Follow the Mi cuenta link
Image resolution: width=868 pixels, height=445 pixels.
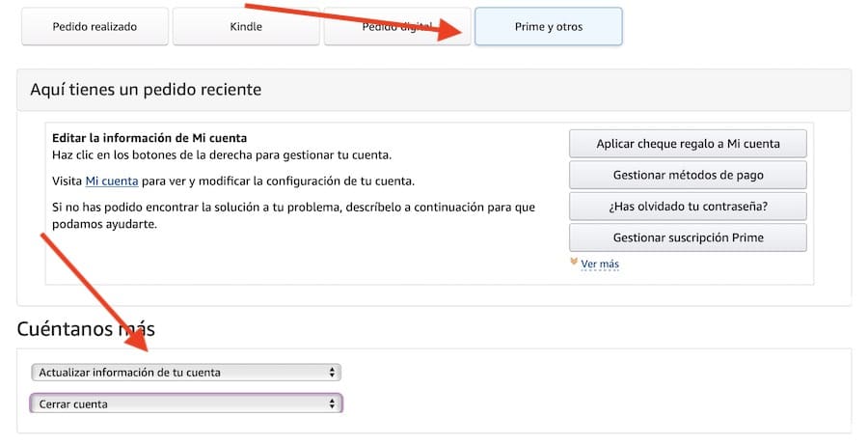pos(112,181)
